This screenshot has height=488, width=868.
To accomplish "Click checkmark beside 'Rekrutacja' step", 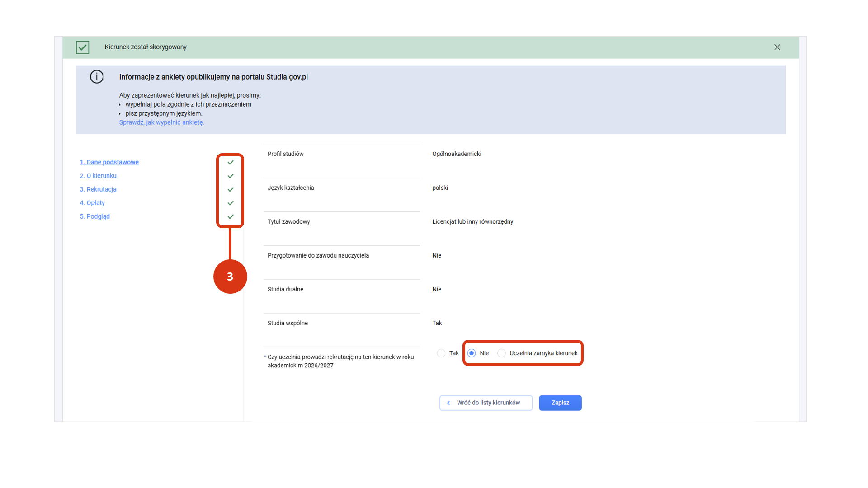I will pos(231,189).
